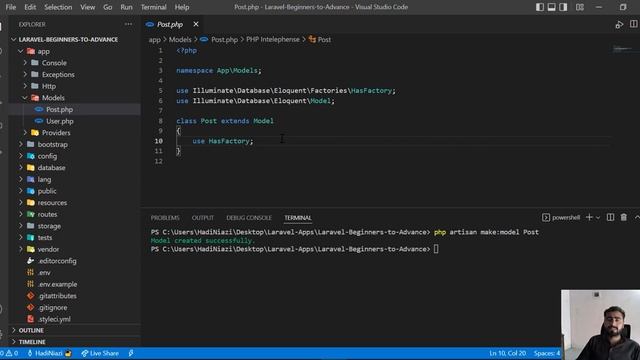The width and height of the screenshot is (640, 360).
Task: Open errors and warnings status indicator
Action: click(x=9, y=353)
